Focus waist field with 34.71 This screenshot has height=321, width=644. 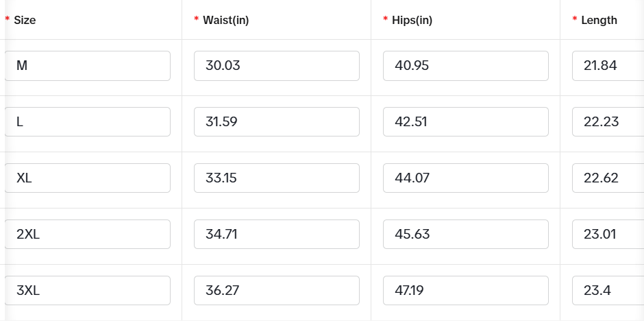[x=277, y=235]
